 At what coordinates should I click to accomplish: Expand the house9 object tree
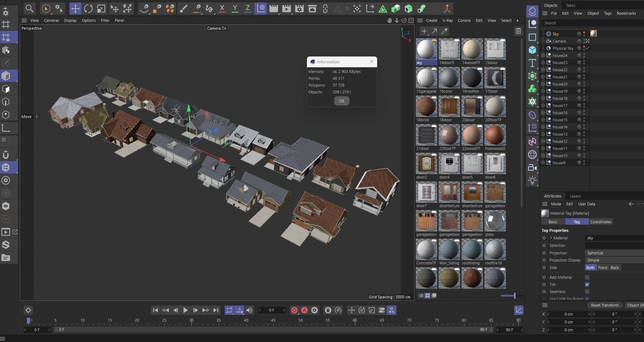pyautogui.click(x=543, y=163)
